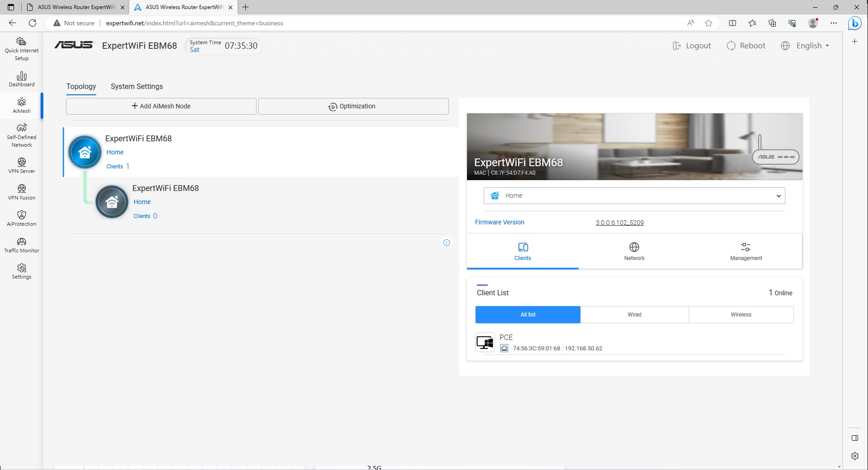The width and height of the screenshot is (868, 470).
Task: Click Home location under child node
Action: click(142, 202)
